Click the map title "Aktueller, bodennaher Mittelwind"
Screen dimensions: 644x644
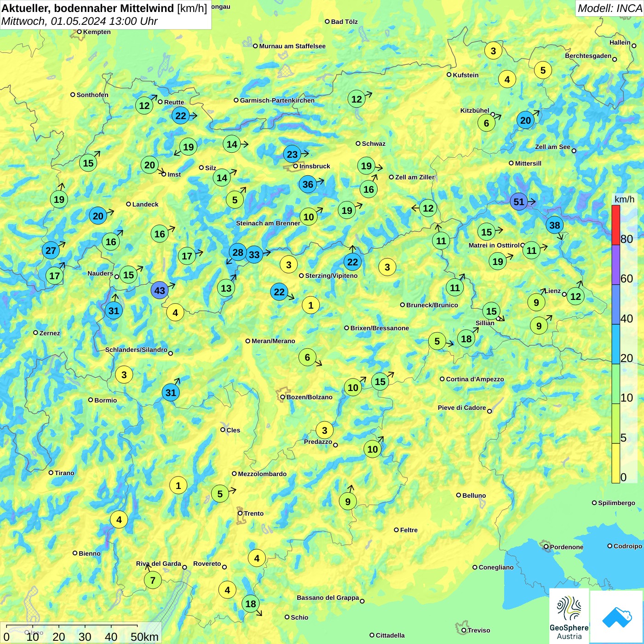point(88,8)
